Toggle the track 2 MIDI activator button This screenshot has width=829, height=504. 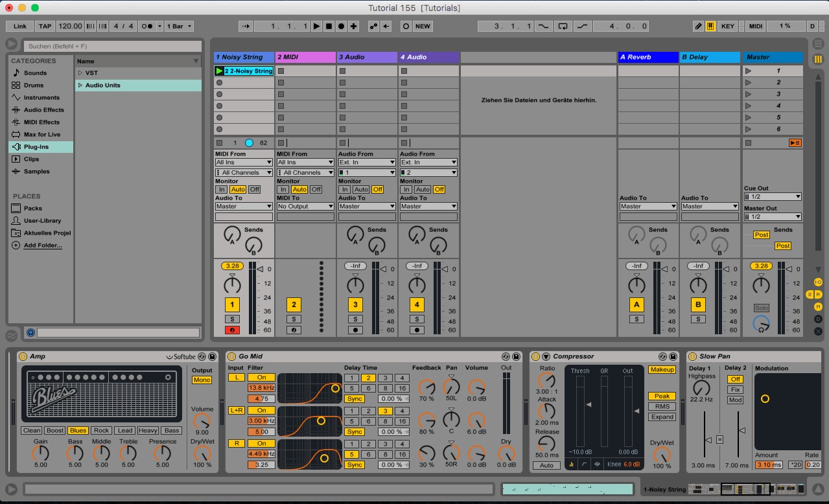point(294,304)
